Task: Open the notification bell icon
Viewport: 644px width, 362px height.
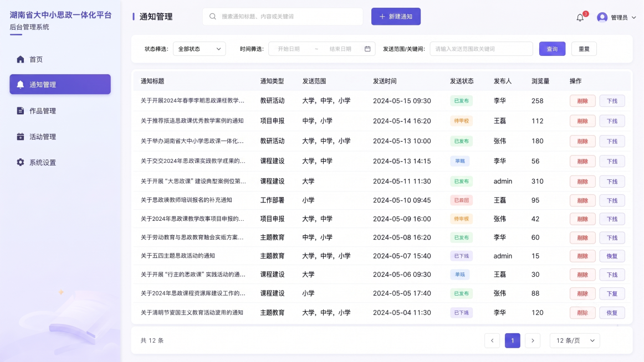Action: (x=580, y=17)
